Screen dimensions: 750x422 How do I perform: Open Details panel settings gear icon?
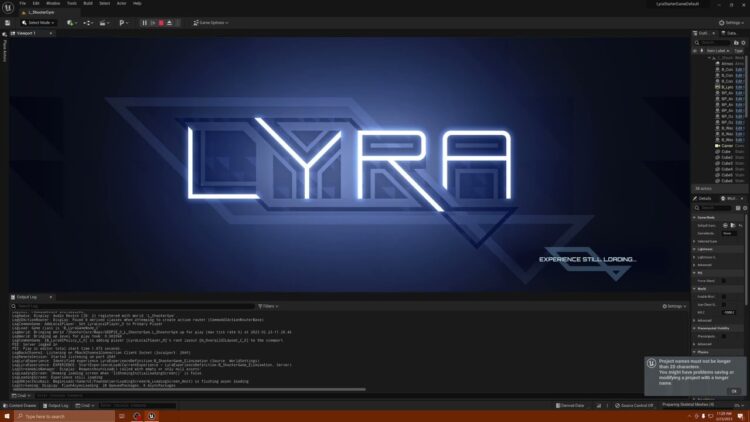745,208
